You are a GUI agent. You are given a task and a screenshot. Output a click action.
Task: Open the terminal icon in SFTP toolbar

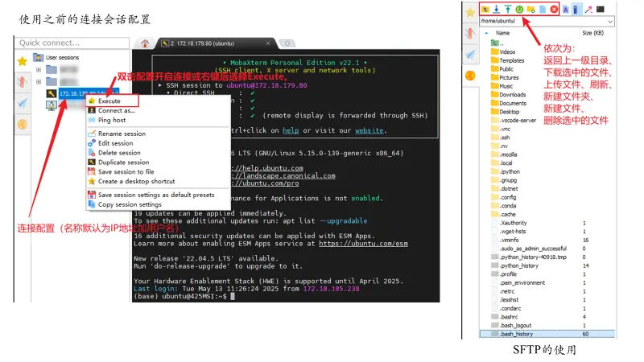pyautogui.click(x=600, y=9)
